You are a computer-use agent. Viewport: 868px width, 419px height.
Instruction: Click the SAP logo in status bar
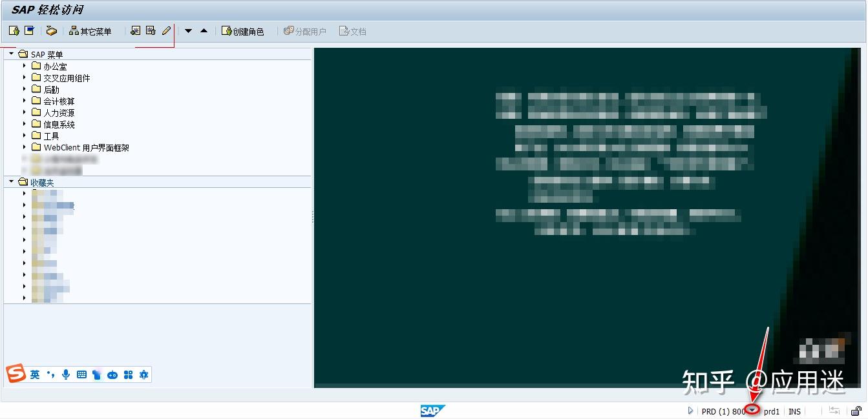[432, 411]
